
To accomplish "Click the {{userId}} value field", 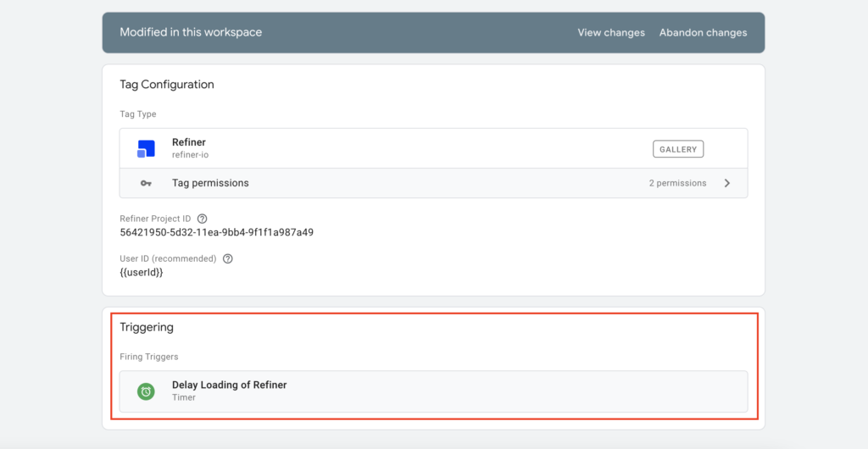I will coord(142,273).
